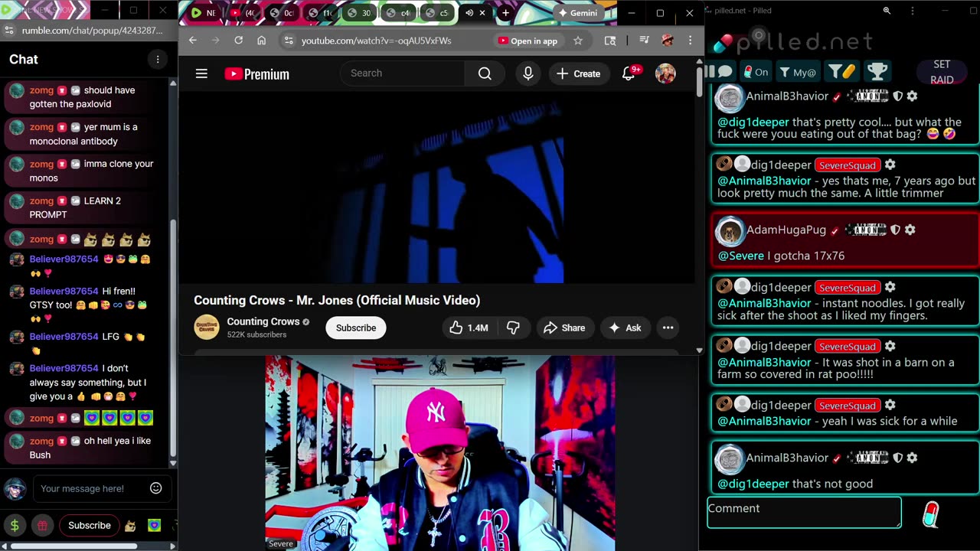Open the Gemini button in the tab bar
The height and width of the screenshot is (551, 980).
[x=578, y=13]
